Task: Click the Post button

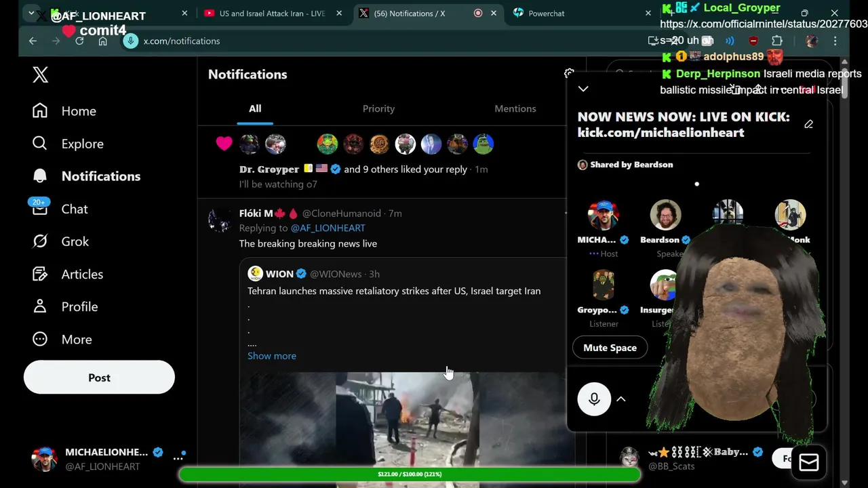Action: point(99,378)
